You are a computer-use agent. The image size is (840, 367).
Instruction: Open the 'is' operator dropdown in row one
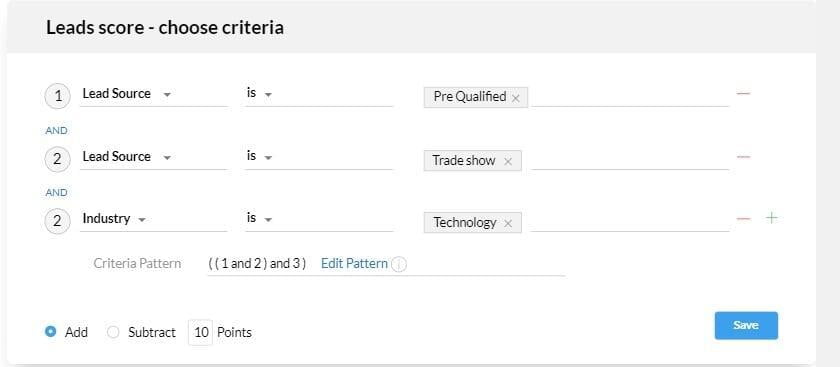click(x=319, y=94)
